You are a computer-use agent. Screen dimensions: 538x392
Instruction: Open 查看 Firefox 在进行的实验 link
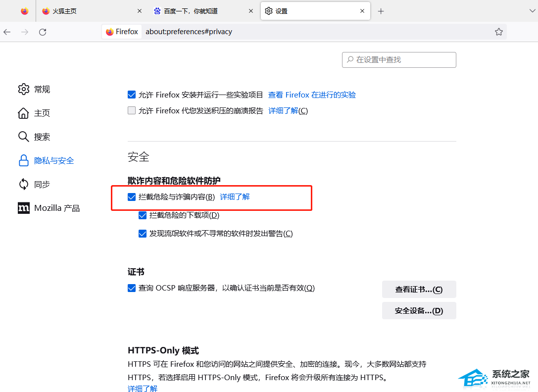pos(312,95)
